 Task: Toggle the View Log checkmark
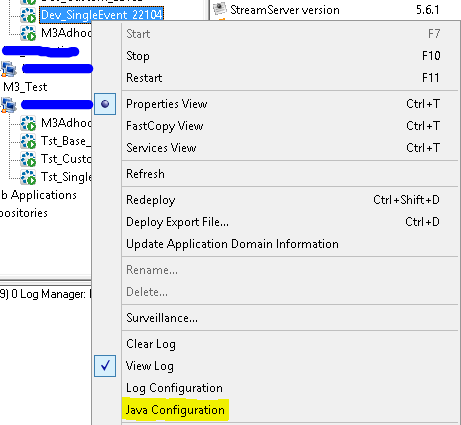pyautogui.click(x=105, y=366)
